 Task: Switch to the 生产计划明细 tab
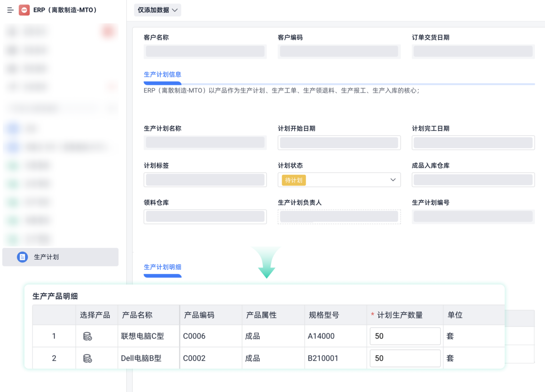click(162, 268)
